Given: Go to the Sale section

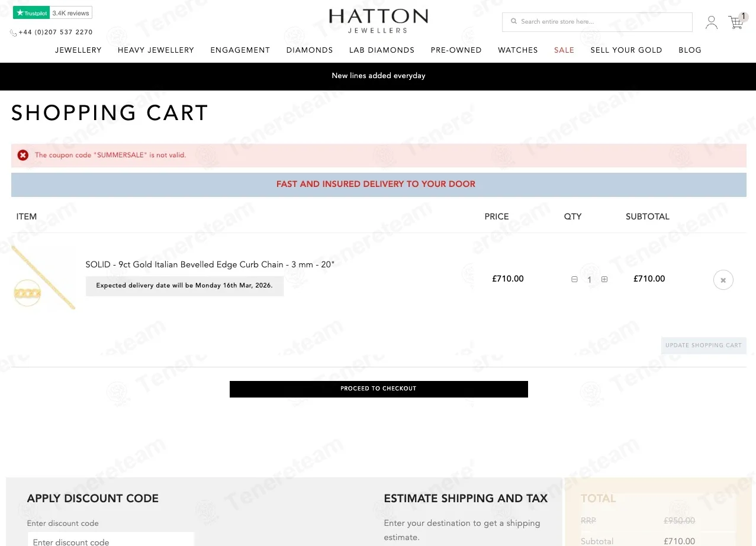Looking at the screenshot, I should point(564,50).
